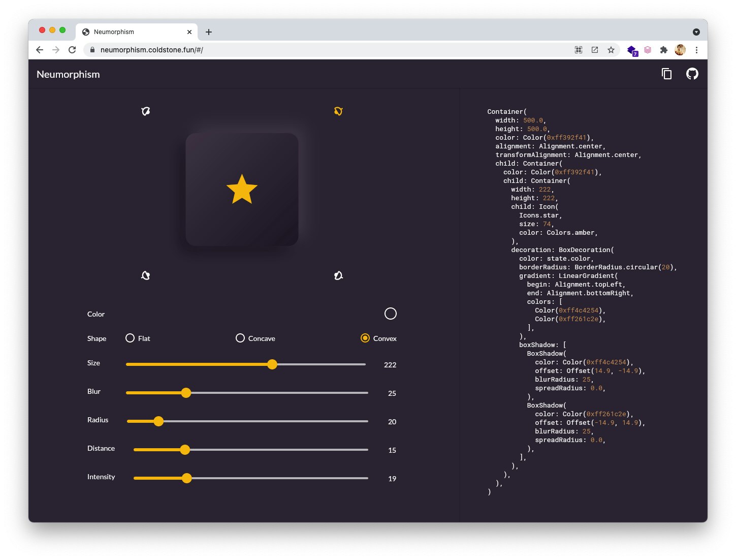Click the Color label

(96, 314)
